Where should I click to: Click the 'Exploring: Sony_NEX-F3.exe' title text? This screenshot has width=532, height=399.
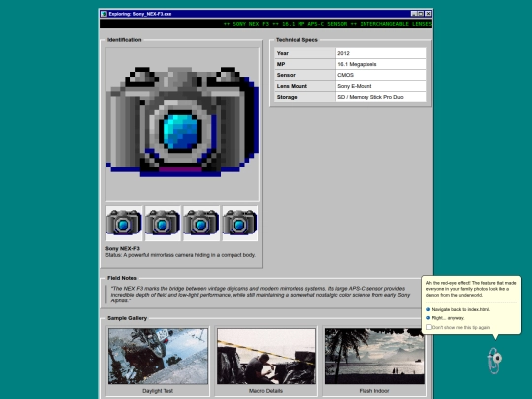coord(140,14)
